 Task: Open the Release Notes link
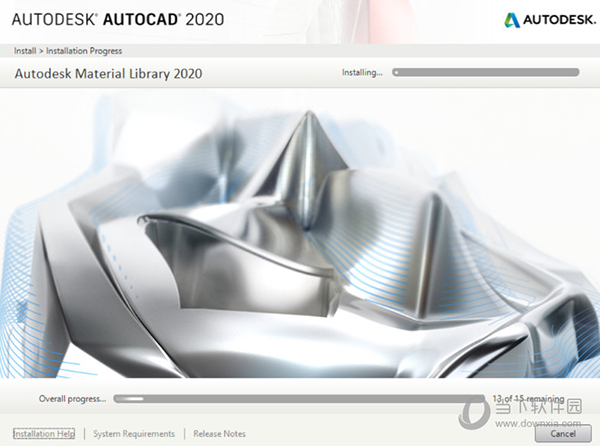point(219,434)
